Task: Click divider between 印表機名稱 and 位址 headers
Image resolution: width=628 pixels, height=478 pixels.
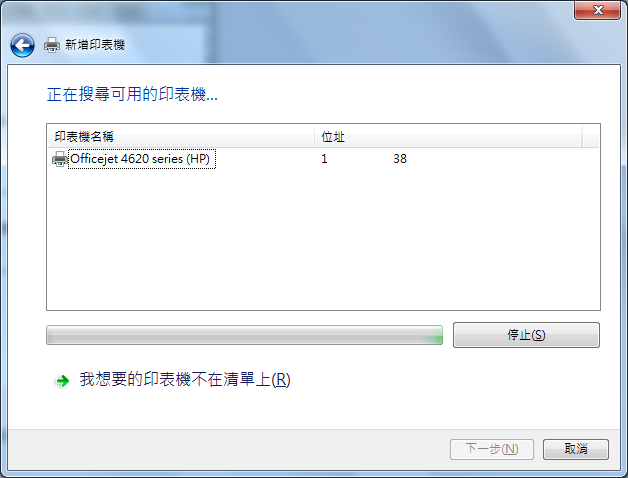Action: (x=314, y=137)
